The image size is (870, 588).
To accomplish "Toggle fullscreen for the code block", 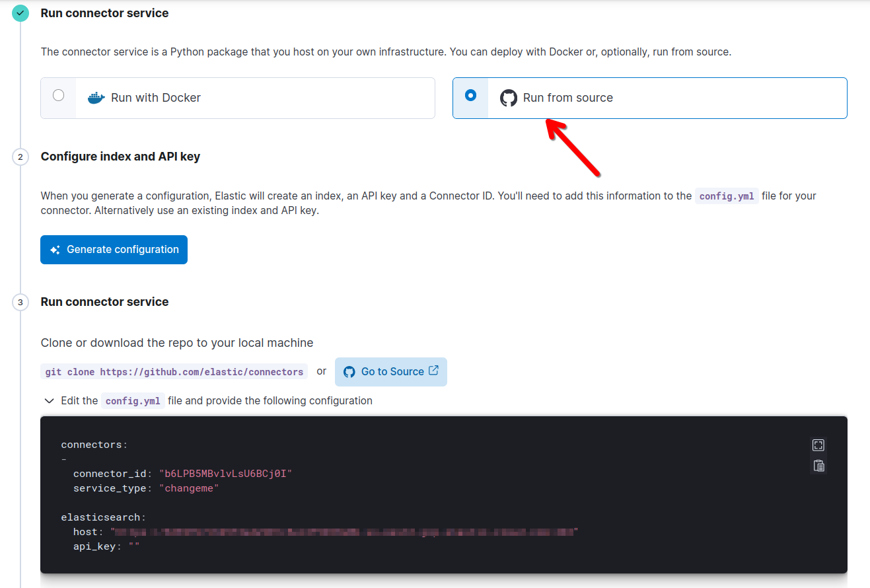I will (x=818, y=445).
